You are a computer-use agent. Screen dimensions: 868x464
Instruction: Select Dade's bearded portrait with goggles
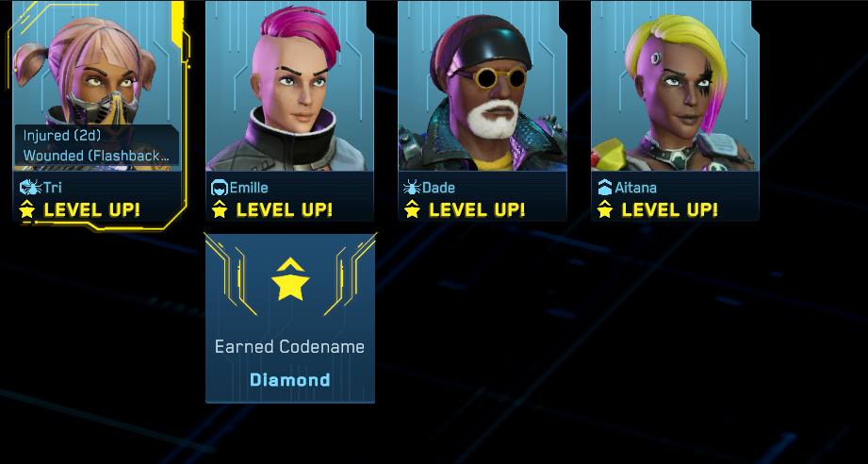point(483,86)
